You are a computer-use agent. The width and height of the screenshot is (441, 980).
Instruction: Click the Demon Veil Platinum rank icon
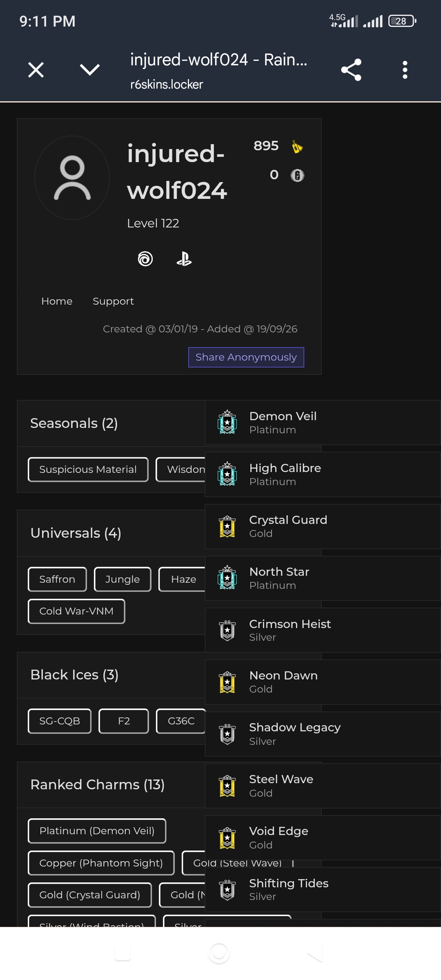pyautogui.click(x=227, y=423)
